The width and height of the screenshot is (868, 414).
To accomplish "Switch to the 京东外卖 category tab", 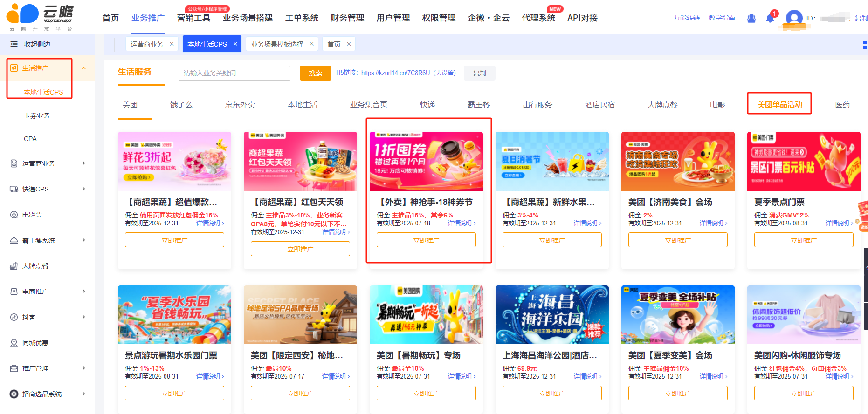I will point(240,104).
